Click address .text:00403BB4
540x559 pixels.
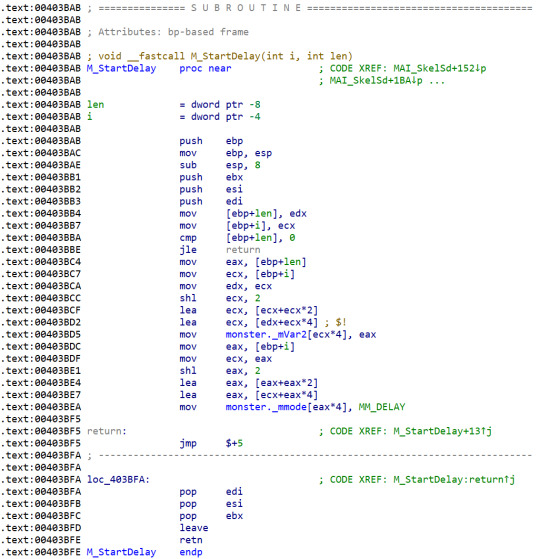click(41, 214)
